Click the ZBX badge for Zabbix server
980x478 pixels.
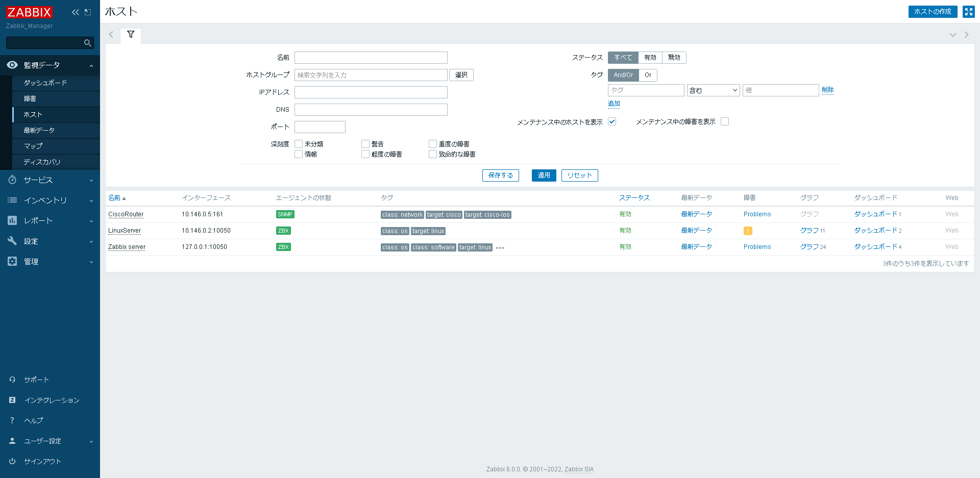pos(283,247)
